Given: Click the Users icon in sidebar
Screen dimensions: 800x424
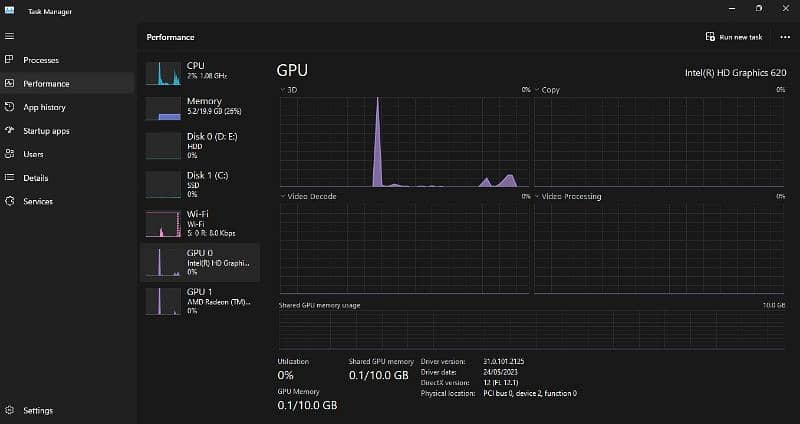Looking at the screenshot, I should point(9,154).
